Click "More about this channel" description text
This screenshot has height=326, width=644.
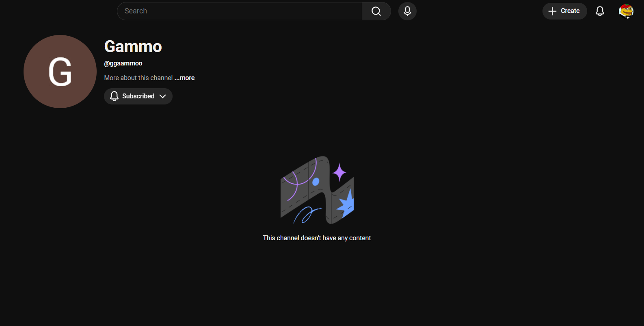tap(138, 78)
